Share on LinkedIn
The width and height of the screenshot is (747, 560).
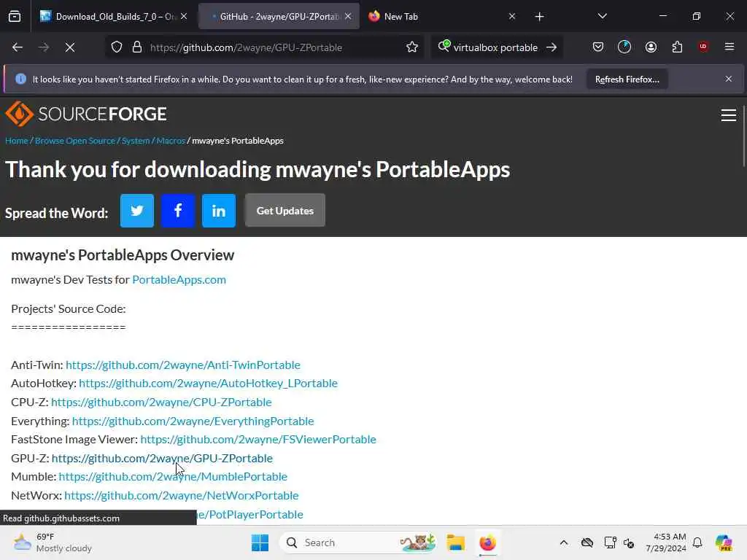(219, 211)
